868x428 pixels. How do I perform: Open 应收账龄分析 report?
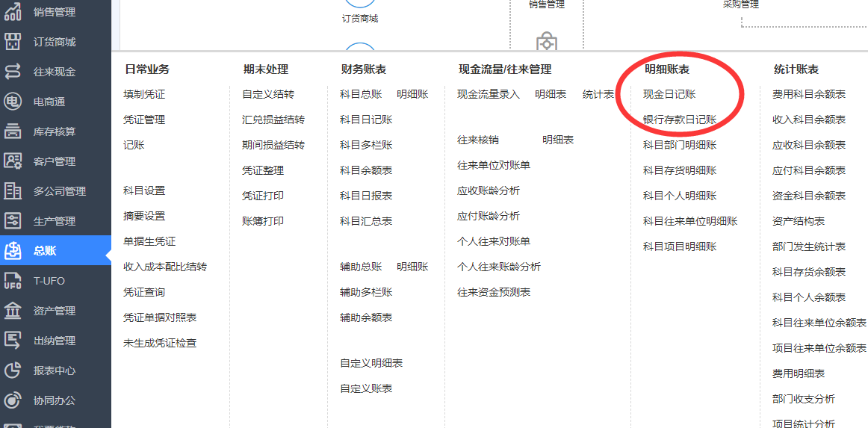tap(488, 190)
